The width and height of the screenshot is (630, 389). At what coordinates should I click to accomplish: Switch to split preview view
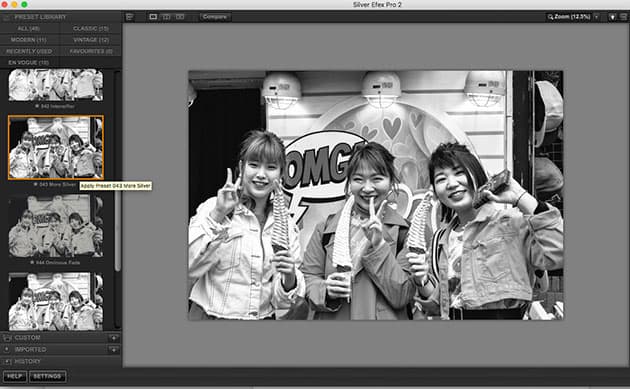click(x=166, y=17)
